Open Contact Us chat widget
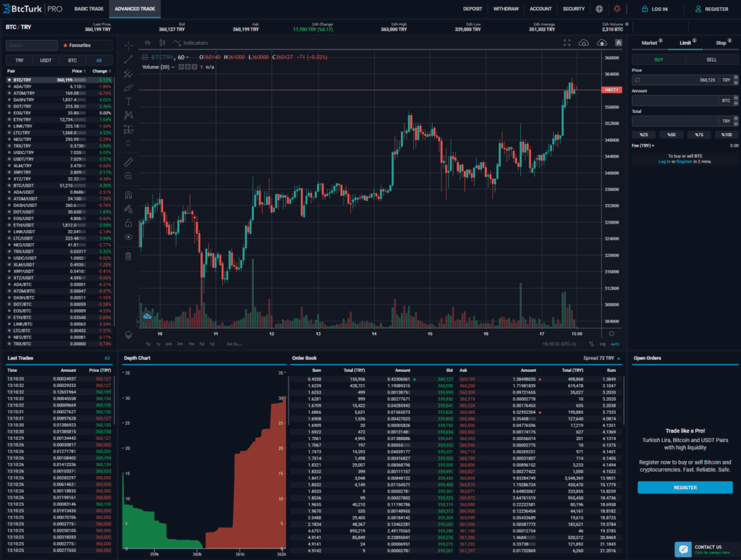741x560 pixels. coord(706,549)
